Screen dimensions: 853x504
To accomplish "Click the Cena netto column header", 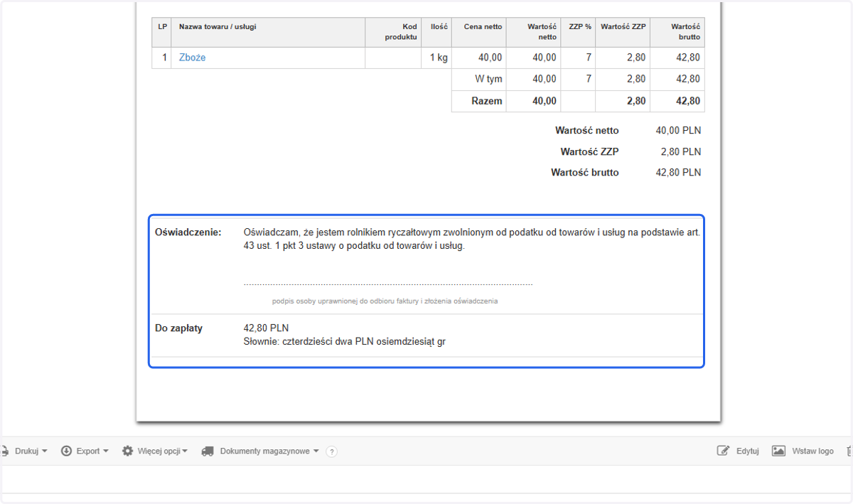I will pyautogui.click(x=479, y=32).
